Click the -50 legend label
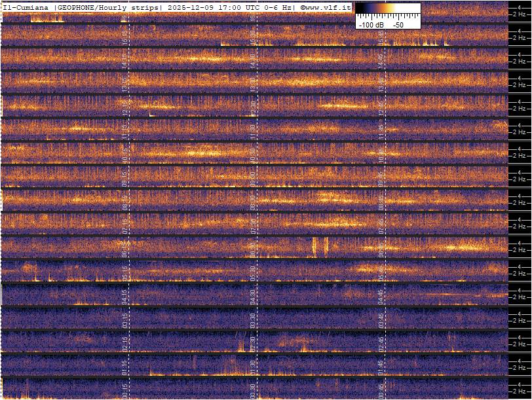 click(x=398, y=24)
